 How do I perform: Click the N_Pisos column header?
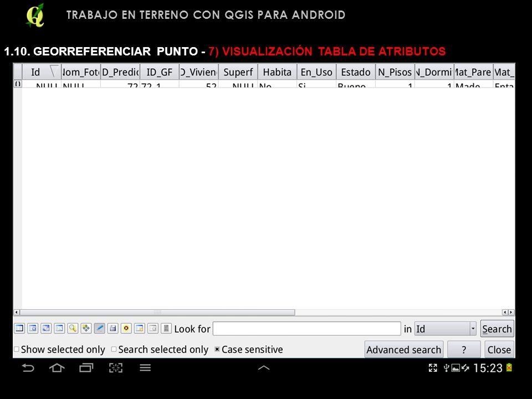click(395, 72)
